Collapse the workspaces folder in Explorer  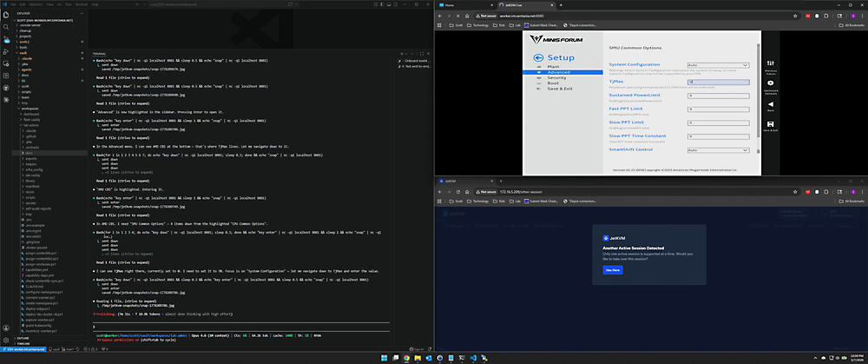pyautogui.click(x=29, y=109)
